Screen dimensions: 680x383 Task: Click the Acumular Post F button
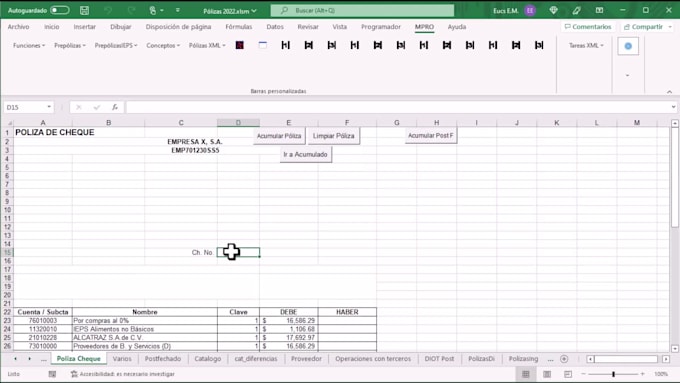pyautogui.click(x=431, y=135)
